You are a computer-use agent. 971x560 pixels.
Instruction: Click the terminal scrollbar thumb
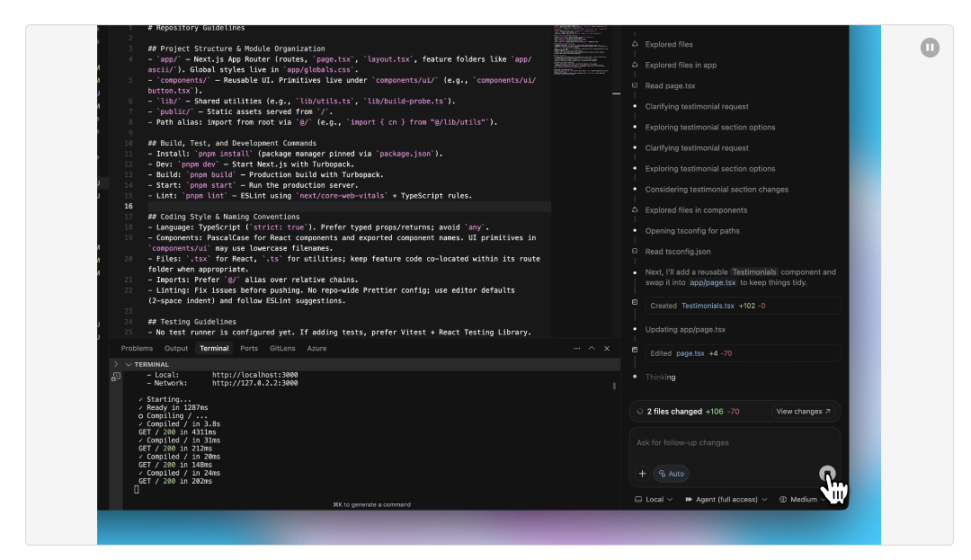click(614, 387)
